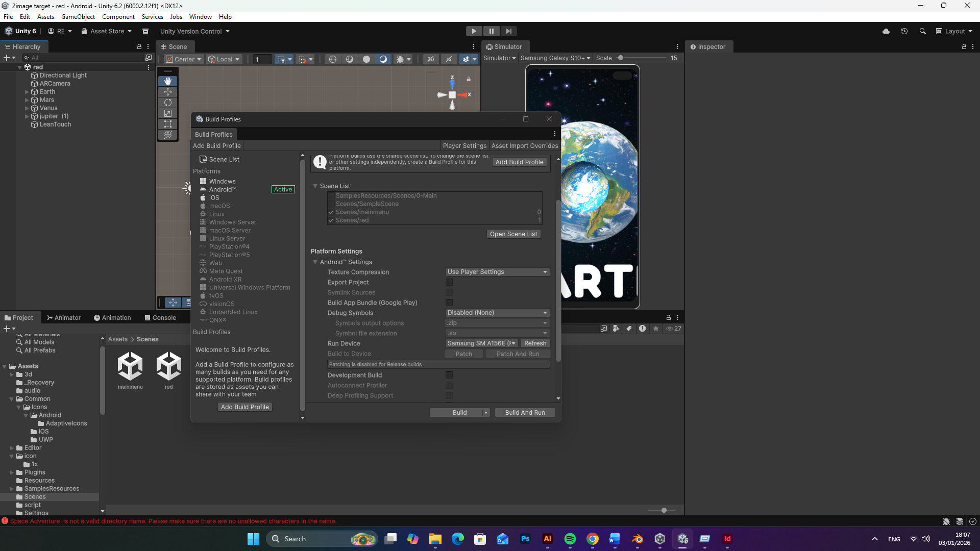Click the cloud services icon
This screenshot has height=551, width=980.
(x=886, y=31)
